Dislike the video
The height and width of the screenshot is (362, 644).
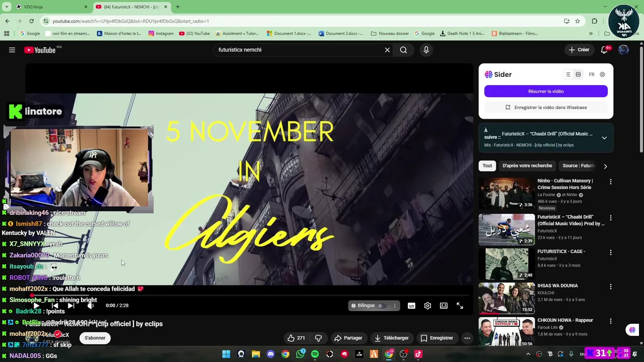point(318,338)
